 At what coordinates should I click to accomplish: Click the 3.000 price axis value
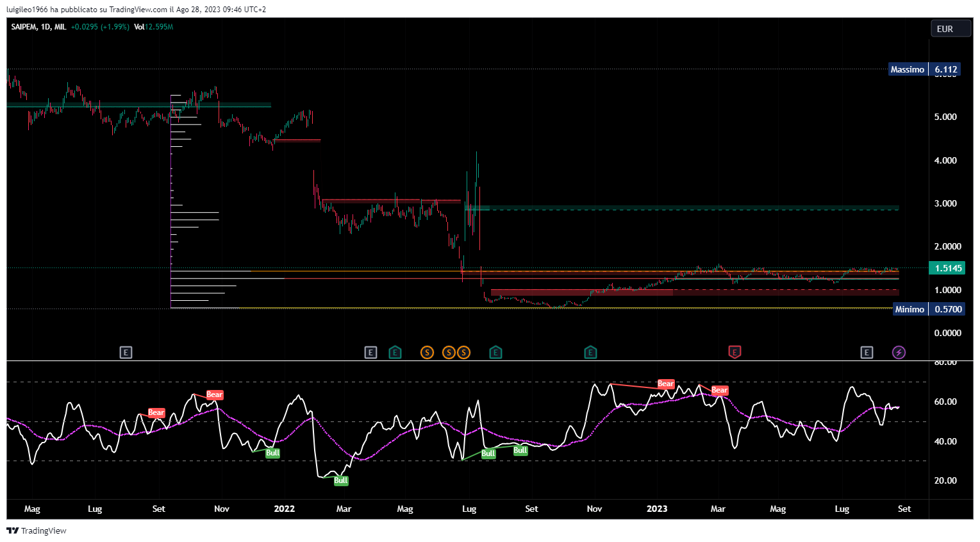pyautogui.click(x=945, y=203)
